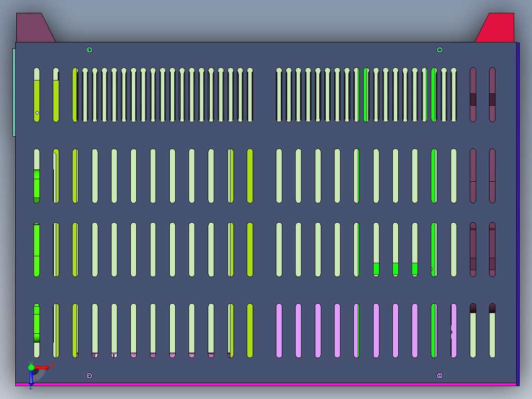Select the screw hole near bottom-right corner

click(440, 376)
